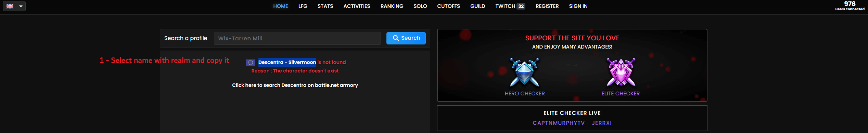The height and width of the screenshot is (133, 868).
Task: Open the GUILD page
Action: pyautogui.click(x=477, y=6)
